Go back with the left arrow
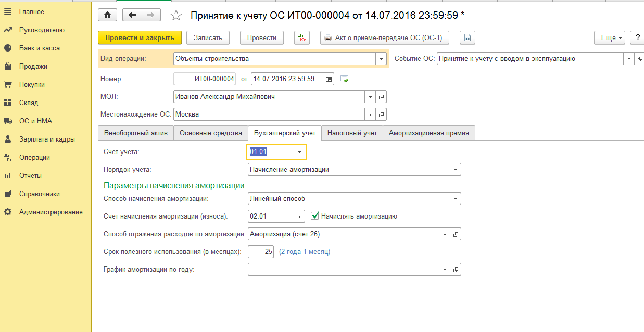 coord(132,15)
